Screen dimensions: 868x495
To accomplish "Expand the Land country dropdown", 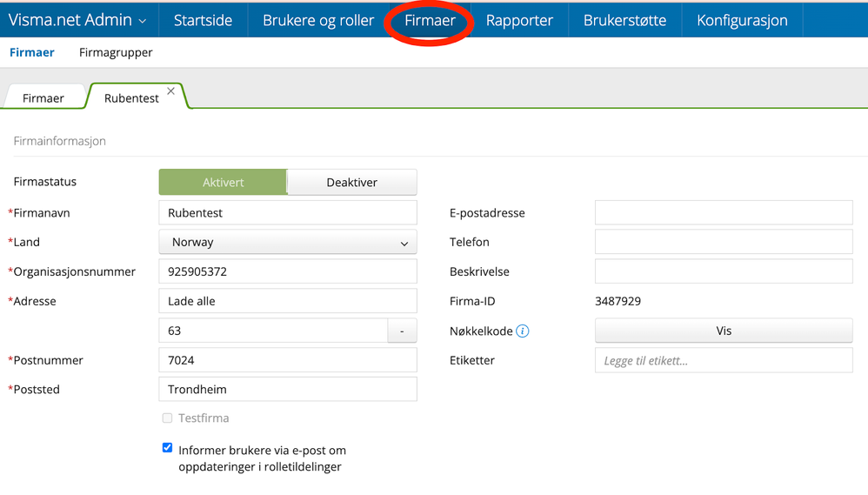I will pyautogui.click(x=288, y=242).
